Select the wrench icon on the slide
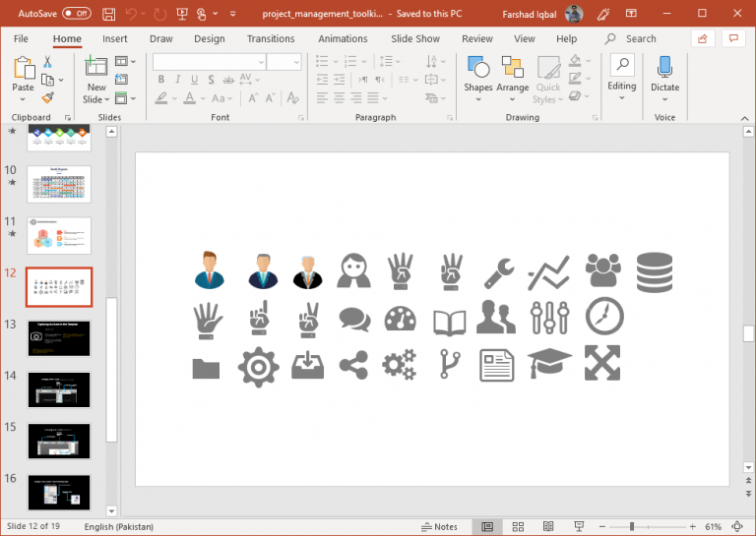 point(499,273)
